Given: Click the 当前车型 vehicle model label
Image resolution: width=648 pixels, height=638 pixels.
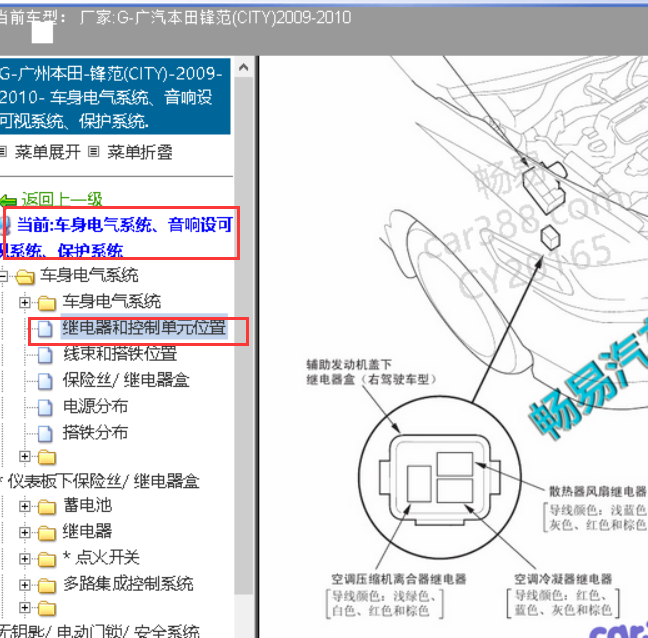Looking at the screenshot, I should [x=32, y=17].
